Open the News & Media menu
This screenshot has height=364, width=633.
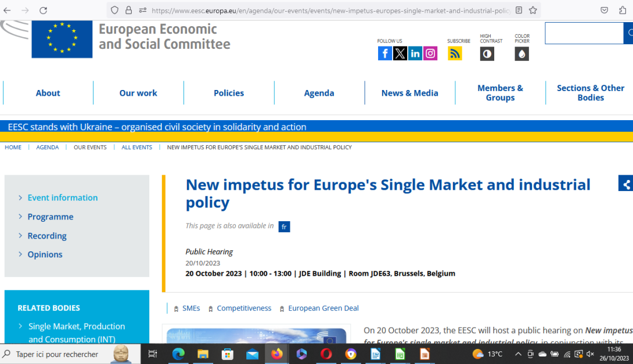[x=409, y=93]
